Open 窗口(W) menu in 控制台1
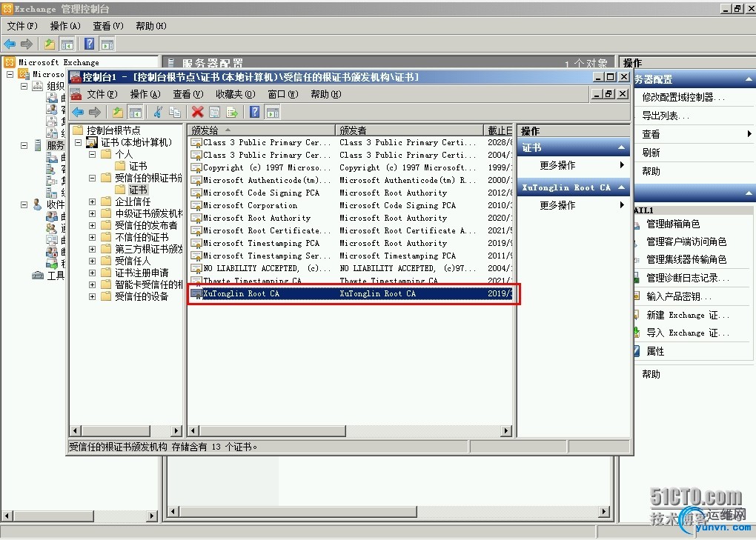The width and height of the screenshot is (756, 540). point(283,94)
